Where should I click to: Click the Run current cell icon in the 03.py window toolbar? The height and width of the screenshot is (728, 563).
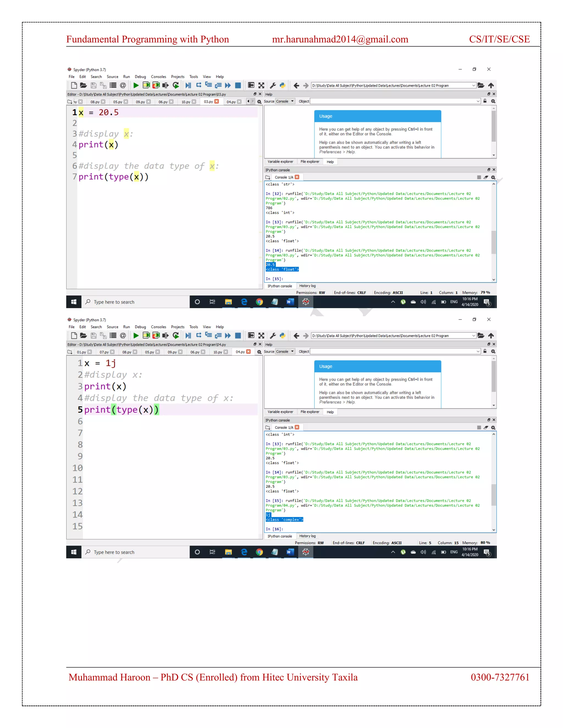tap(146, 85)
